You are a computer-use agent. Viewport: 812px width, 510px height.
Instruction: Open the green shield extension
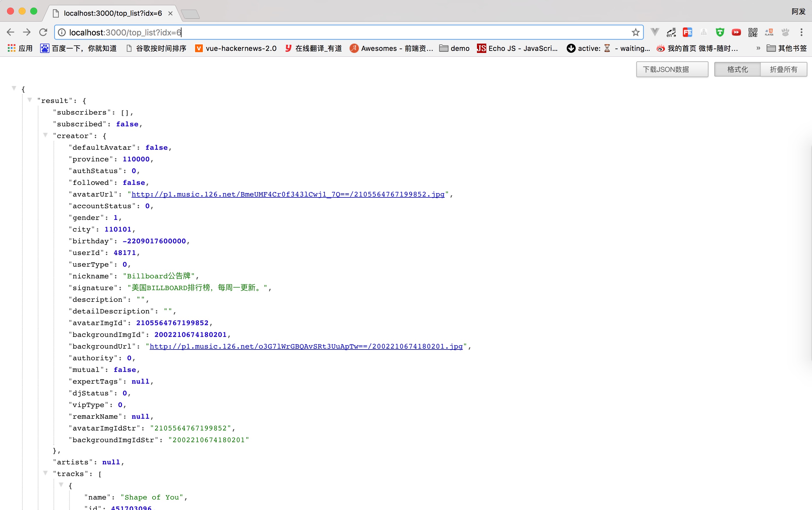[x=720, y=32]
